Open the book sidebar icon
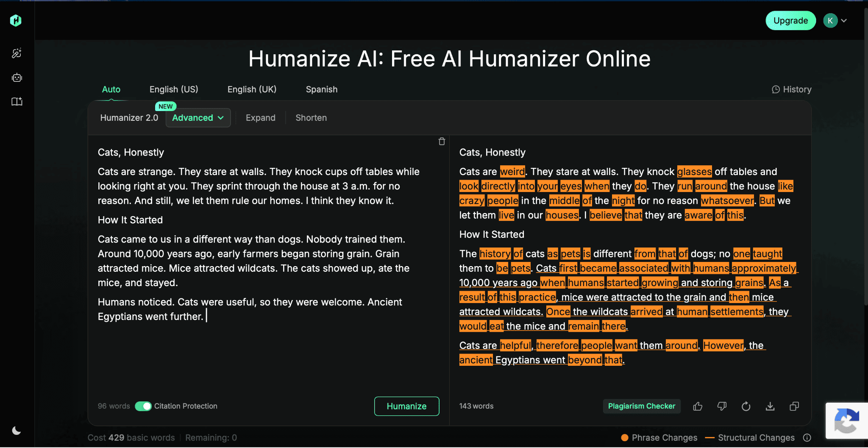The width and height of the screenshot is (868, 448). point(17,102)
